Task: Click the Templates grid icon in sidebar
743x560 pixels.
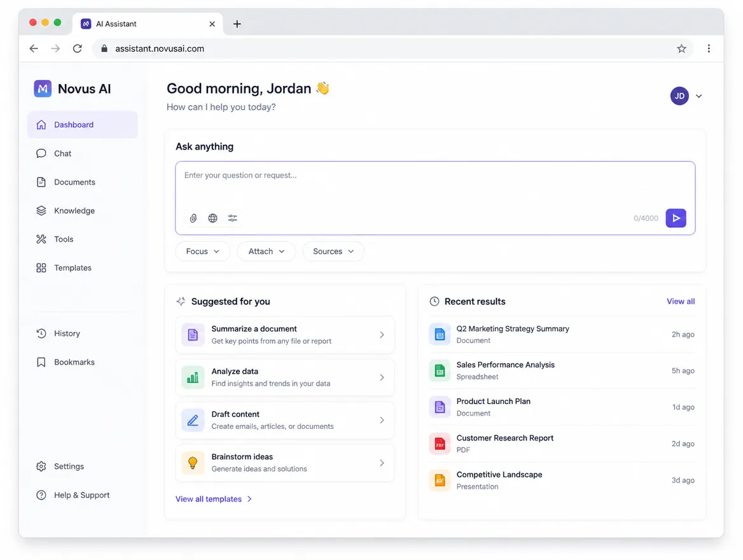Action: [41, 268]
